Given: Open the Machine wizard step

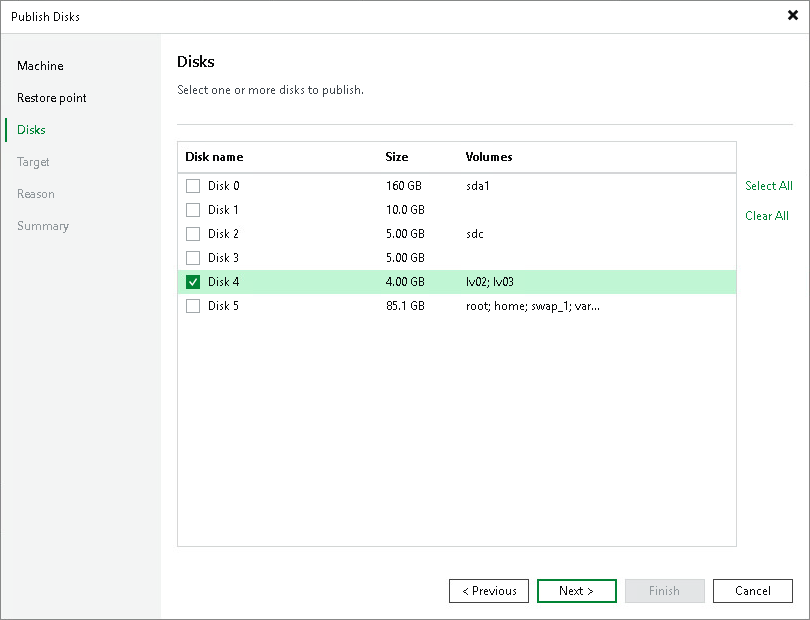Looking at the screenshot, I should point(40,65).
